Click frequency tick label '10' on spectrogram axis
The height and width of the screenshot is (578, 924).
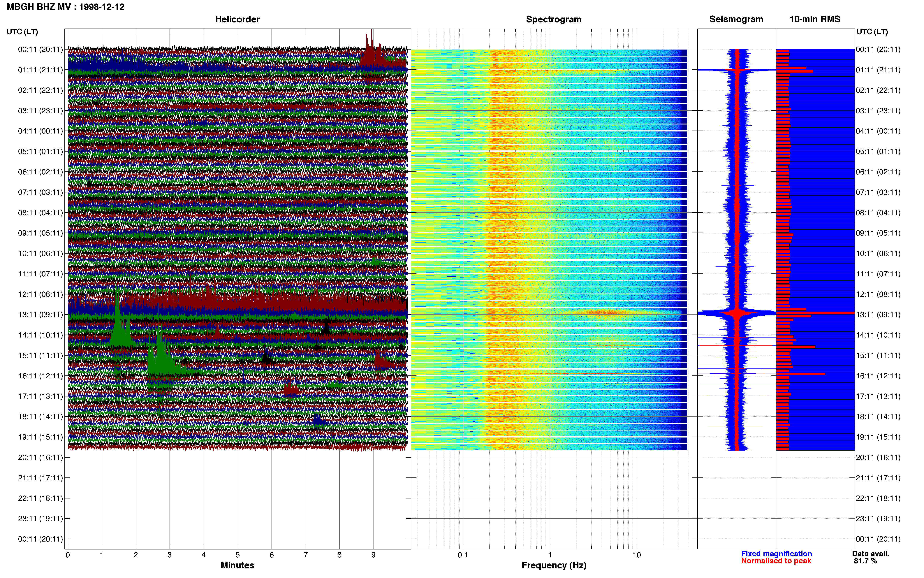637,555
